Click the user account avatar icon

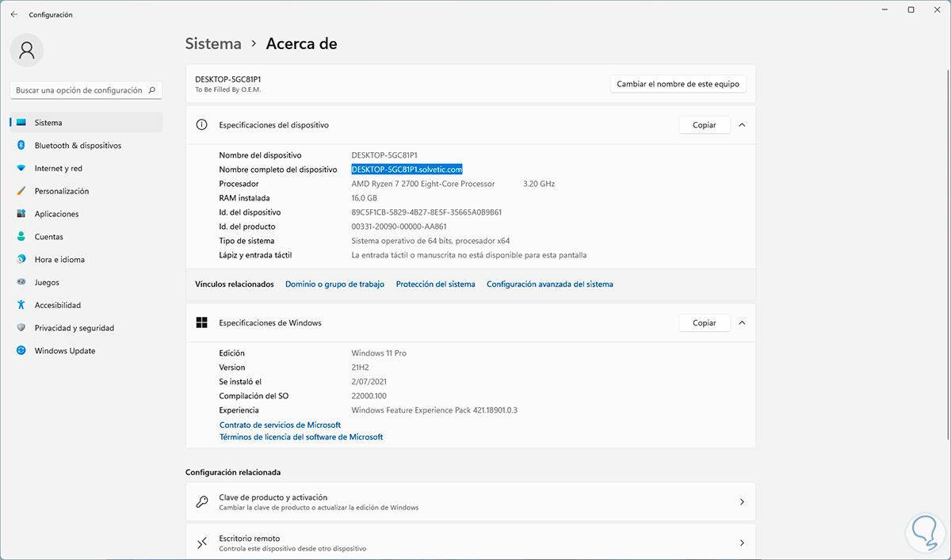pos(27,51)
